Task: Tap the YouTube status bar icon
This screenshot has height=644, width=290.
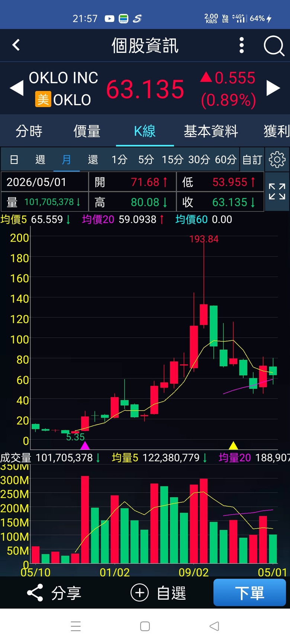Action: point(109,19)
